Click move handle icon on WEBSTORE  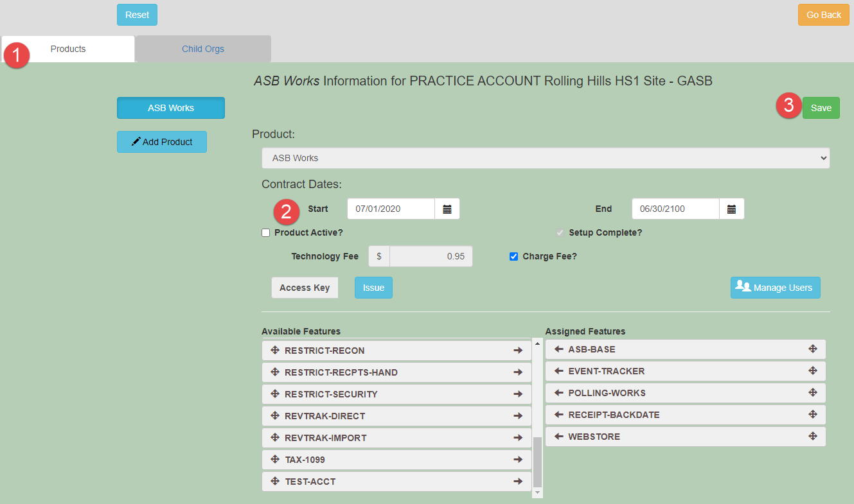812,437
